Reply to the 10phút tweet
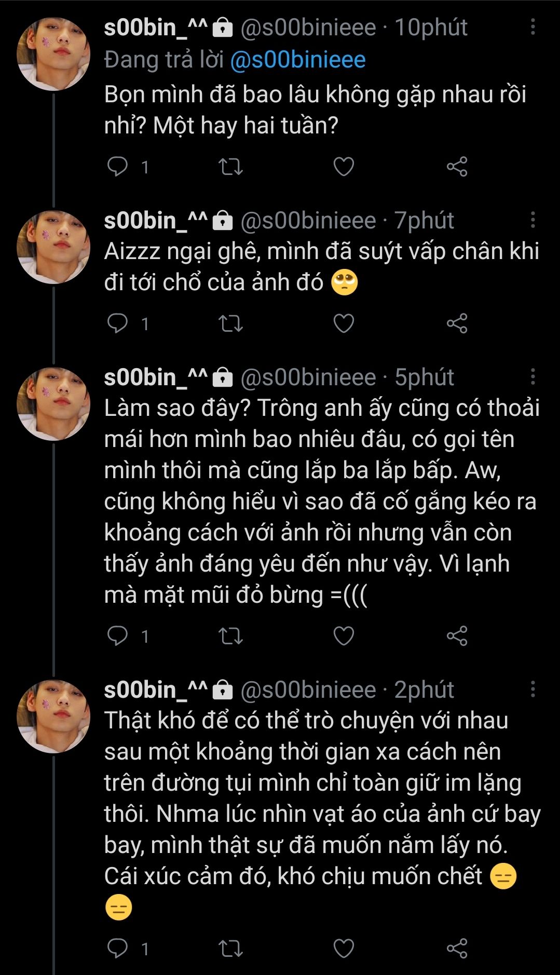Viewport: 560px width, 975px height. pyautogui.click(x=117, y=167)
